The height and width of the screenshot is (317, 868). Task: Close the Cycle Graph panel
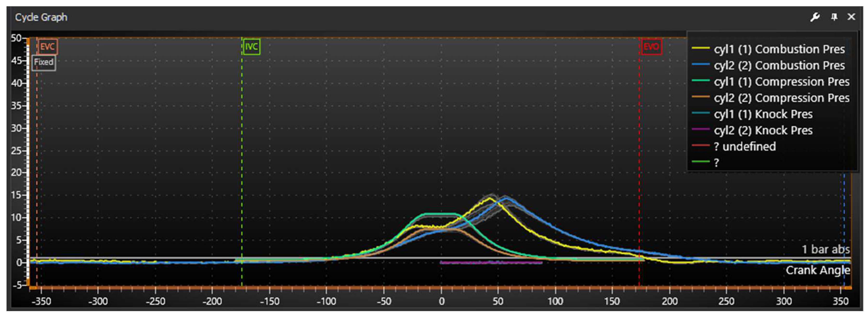[x=851, y=17]
